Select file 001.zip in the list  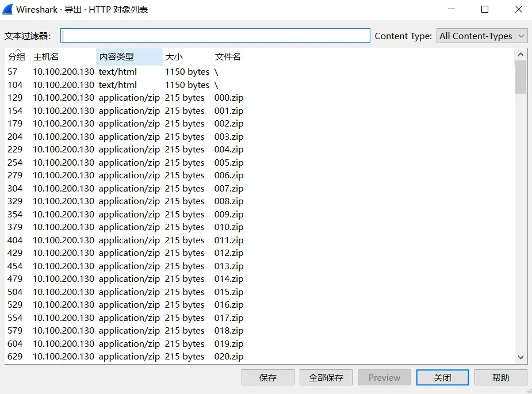click(229, 110)
